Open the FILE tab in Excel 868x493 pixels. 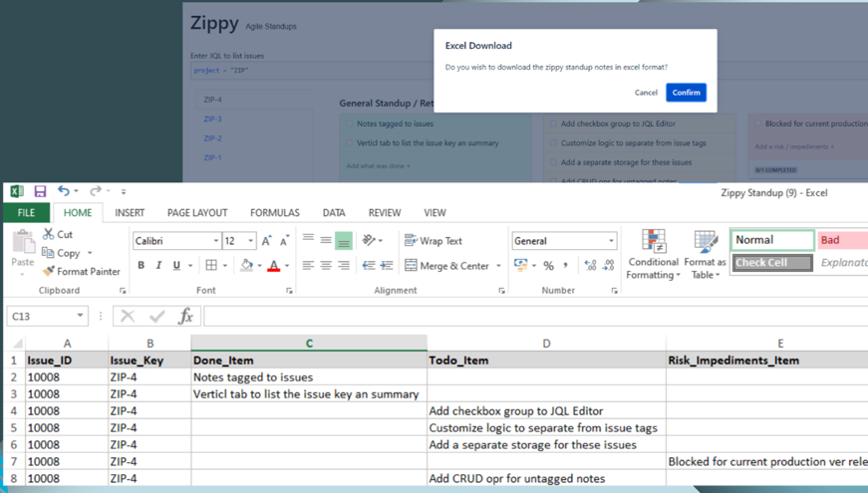click(x=26, y=212)
